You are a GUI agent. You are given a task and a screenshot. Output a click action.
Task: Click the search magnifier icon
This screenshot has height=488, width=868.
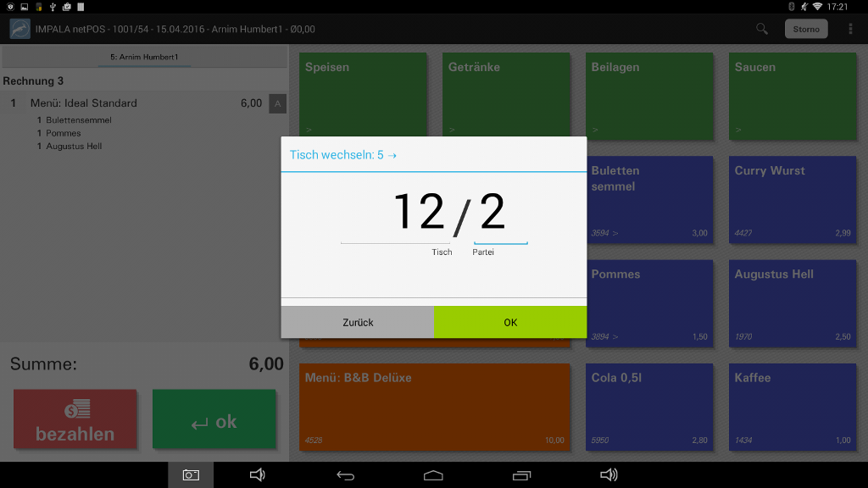[762, 29]
